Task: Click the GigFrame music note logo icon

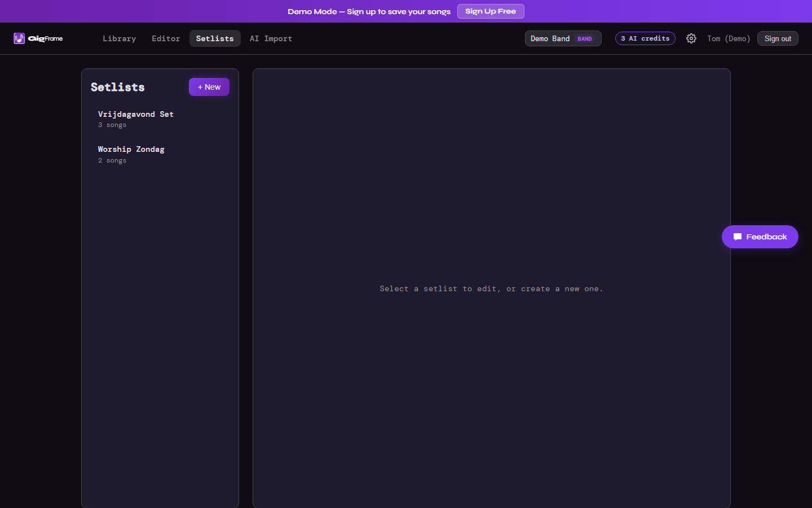Action: 19,38
